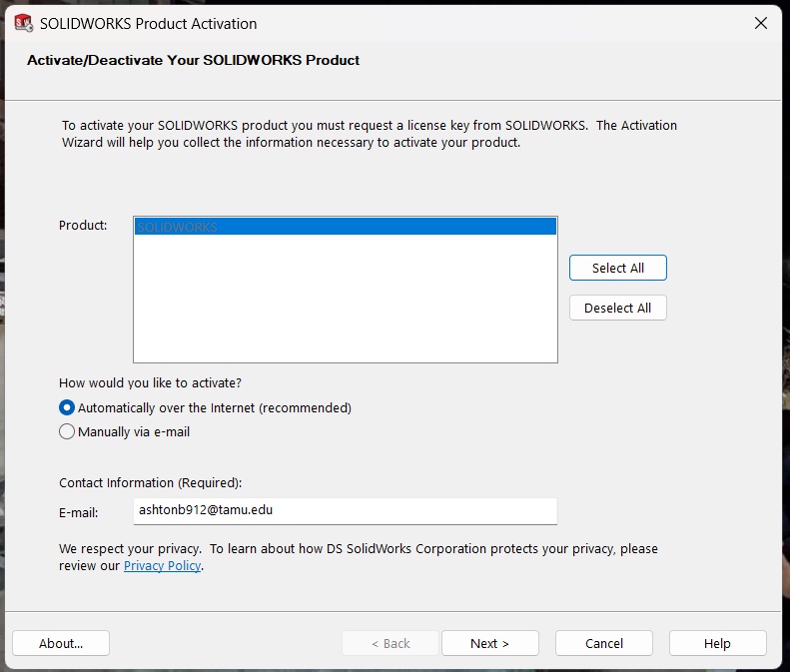790x672 pixels.
Task: Click the Deselect All button
Action: tap(617, 308)
